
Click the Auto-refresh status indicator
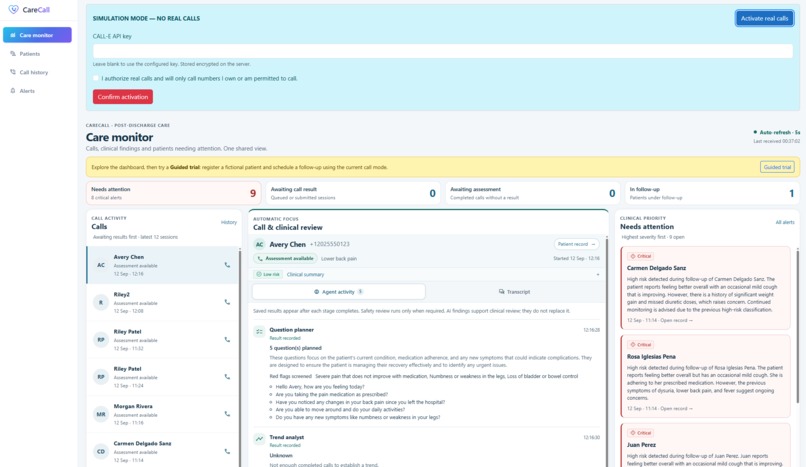[777, 132]
